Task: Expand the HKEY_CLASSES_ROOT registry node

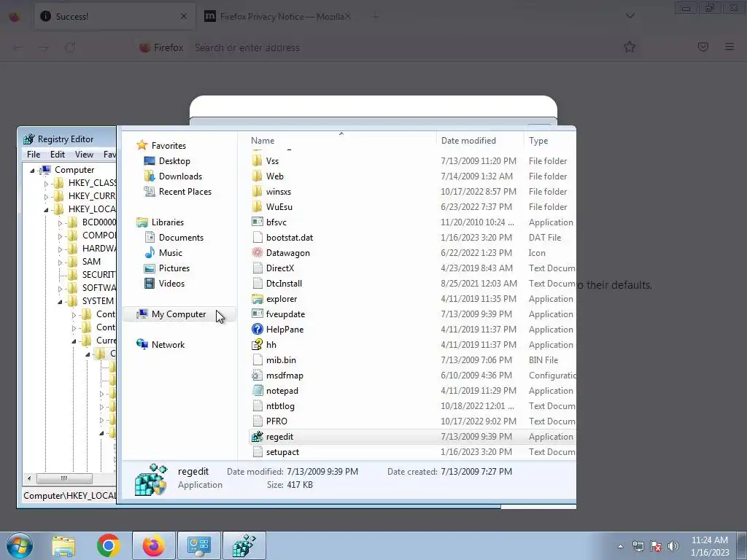Action: coord(46,183)
